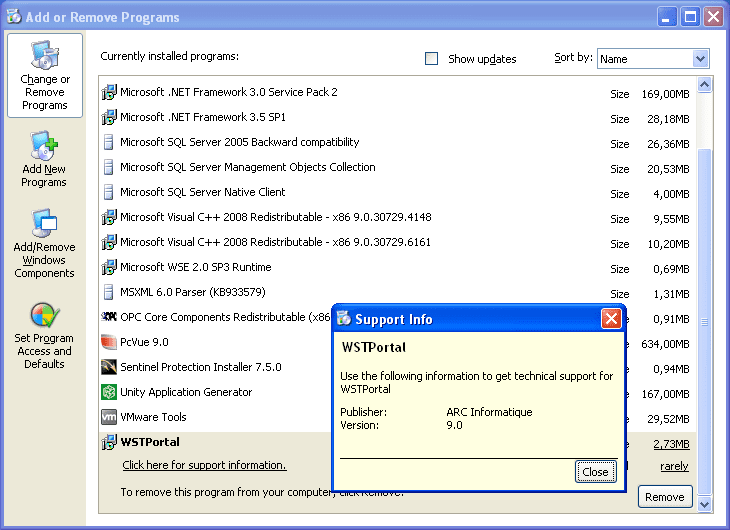Click SQL Server Native Client icon

(108, 192)
